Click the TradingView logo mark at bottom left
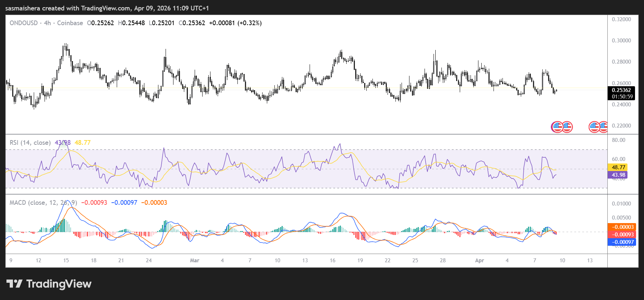The image size is (644, 300). coord(14,284)
